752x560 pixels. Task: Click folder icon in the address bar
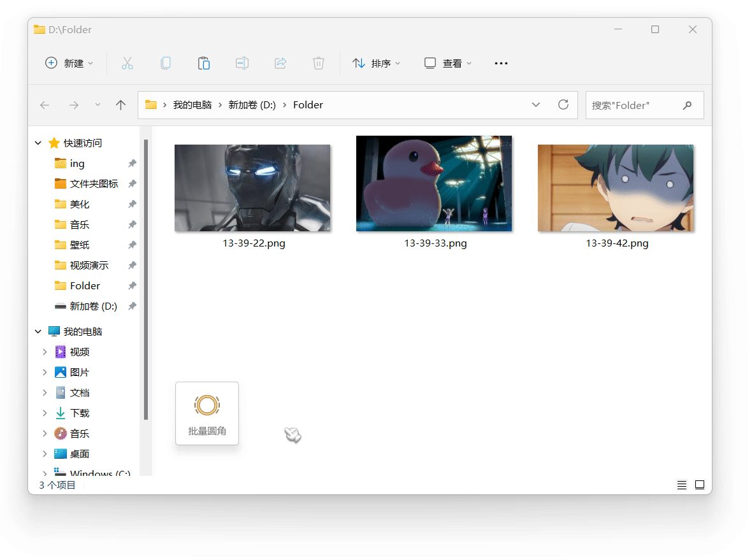[151, 104]
